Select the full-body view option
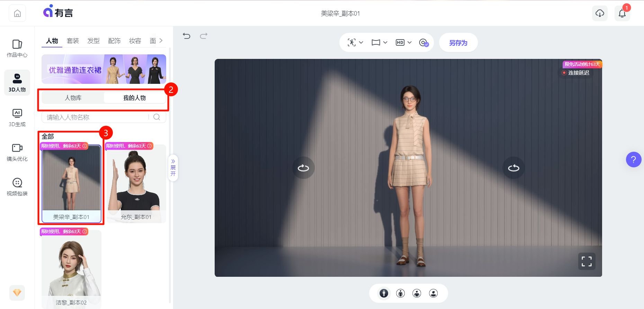The width and height of the screenshot is (644, 309). [x=384, y=293]
